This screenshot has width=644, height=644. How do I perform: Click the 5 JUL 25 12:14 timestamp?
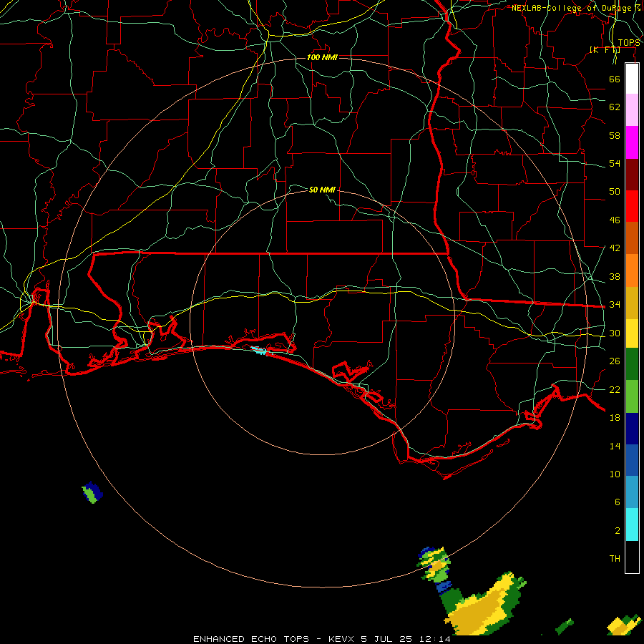coord(406,639)
